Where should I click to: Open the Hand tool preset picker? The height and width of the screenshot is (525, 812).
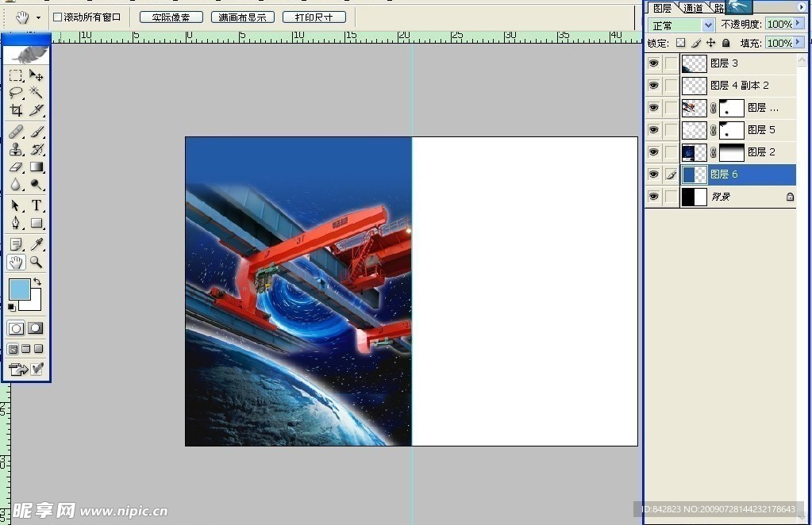pyautogui.click(x=38, y=17)
